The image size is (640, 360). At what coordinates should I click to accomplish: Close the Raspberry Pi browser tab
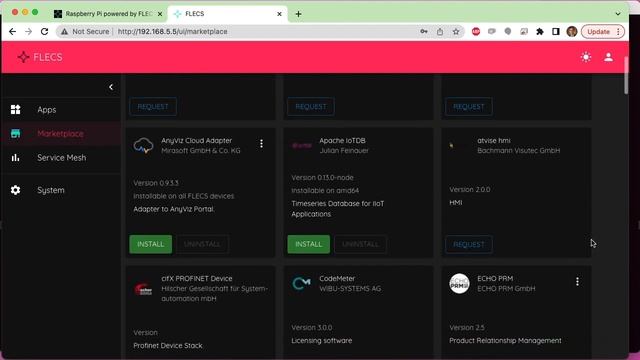click(160, 14)
